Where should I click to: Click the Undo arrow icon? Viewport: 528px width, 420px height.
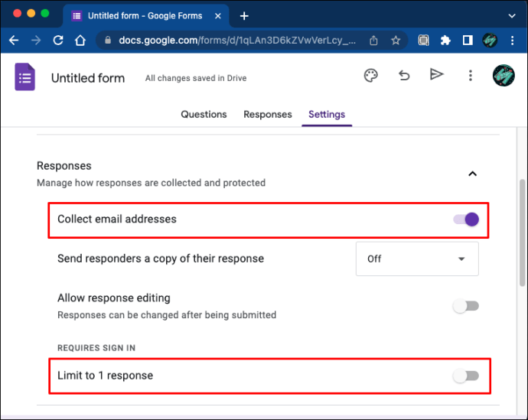tap(403, 75)
